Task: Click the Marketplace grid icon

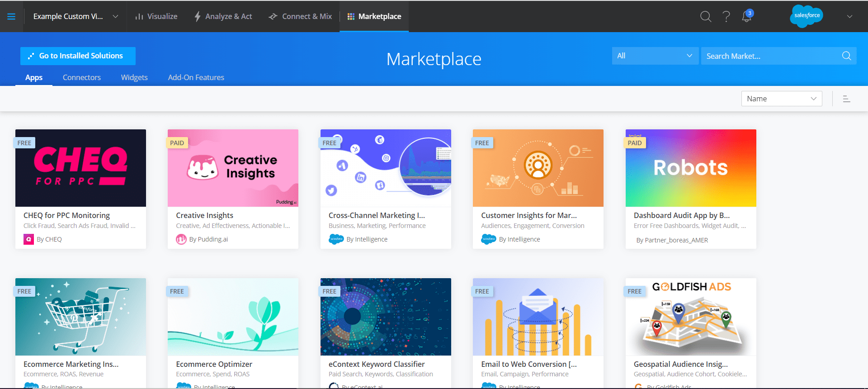Action: 351,17
